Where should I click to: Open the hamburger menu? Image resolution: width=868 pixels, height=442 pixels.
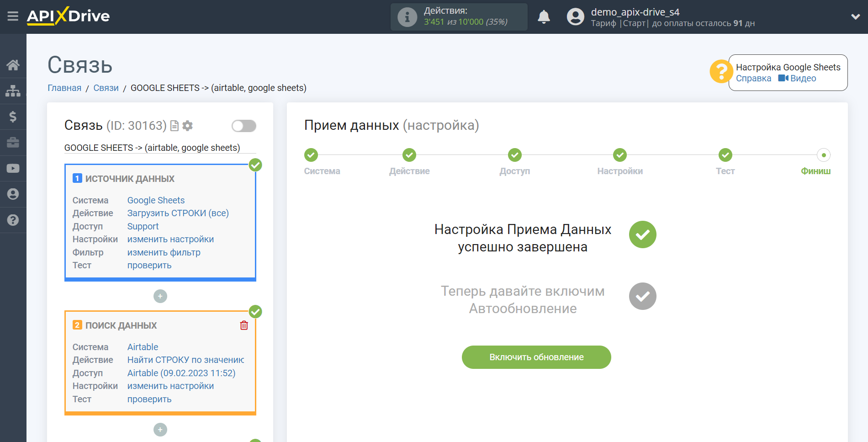tap(13, 16)
